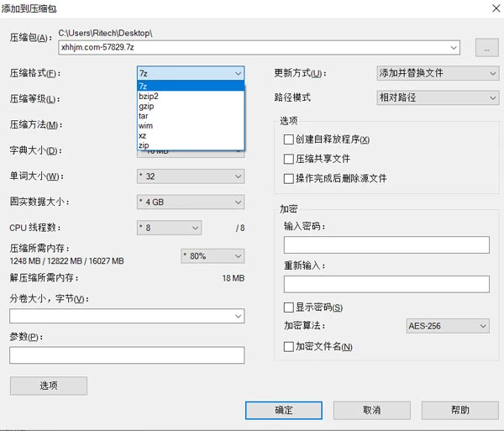
Task: Click the 帮助 button
Action: (x=460, y=410)
